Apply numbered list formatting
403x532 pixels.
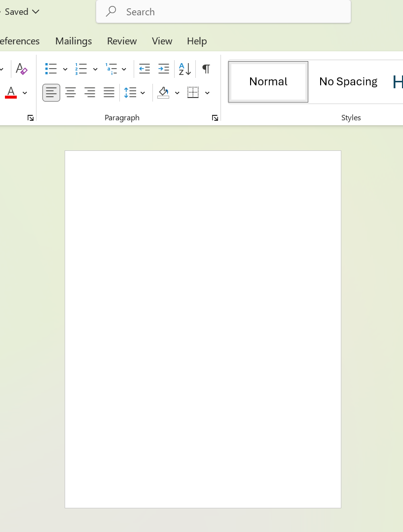(81, 69)
